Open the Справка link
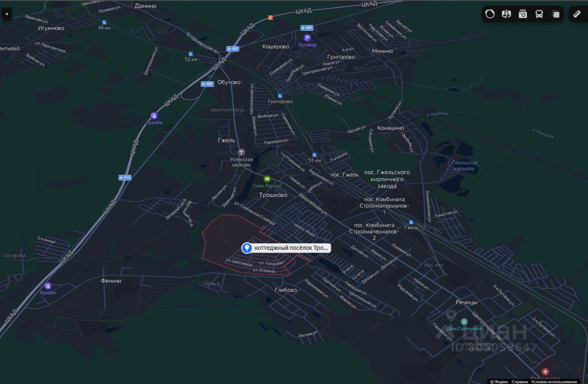 pyautogui.click(x=520, y=381)
